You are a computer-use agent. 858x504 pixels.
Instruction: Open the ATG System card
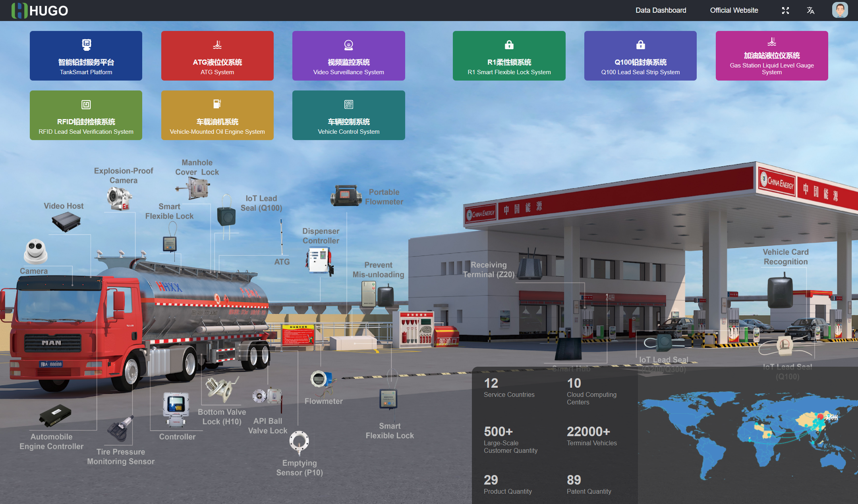[217, 56]
